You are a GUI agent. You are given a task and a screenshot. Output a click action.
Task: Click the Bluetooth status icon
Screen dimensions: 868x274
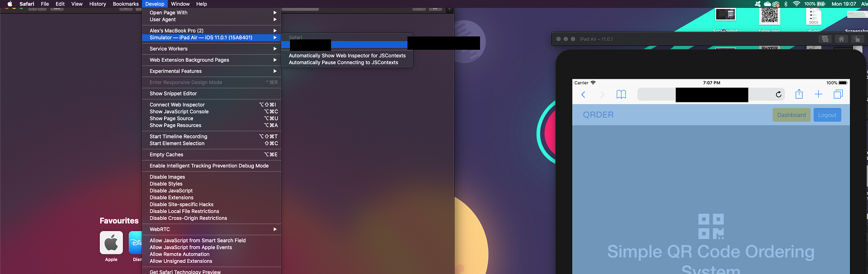[x=786, y=4]
